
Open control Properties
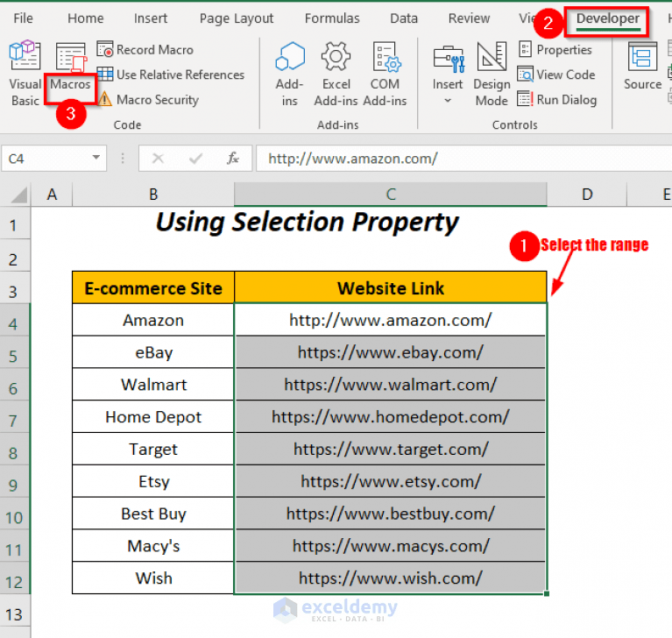pyautogui.click(x=555, y=50)
